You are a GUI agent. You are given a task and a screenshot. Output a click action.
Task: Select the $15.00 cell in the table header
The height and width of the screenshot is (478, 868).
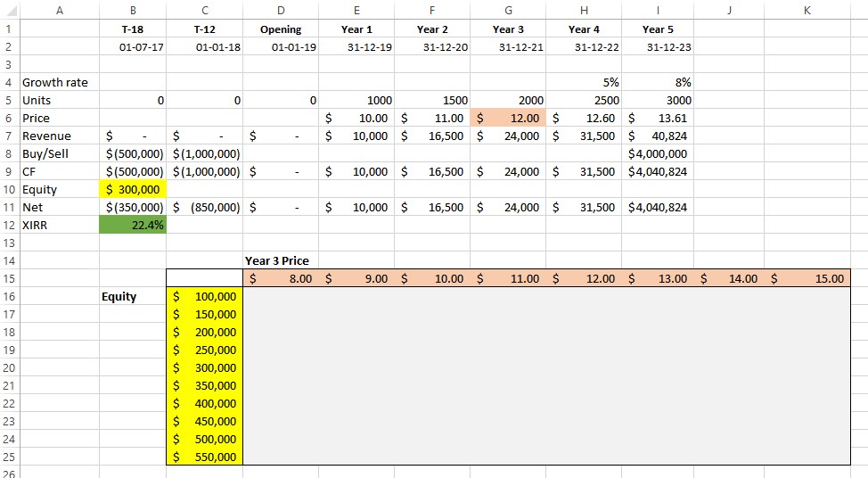coord(813,279)
